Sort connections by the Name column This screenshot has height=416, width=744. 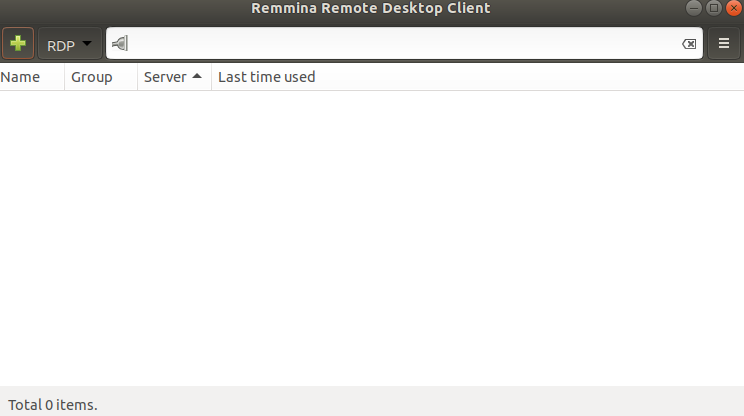coord(21,77)
